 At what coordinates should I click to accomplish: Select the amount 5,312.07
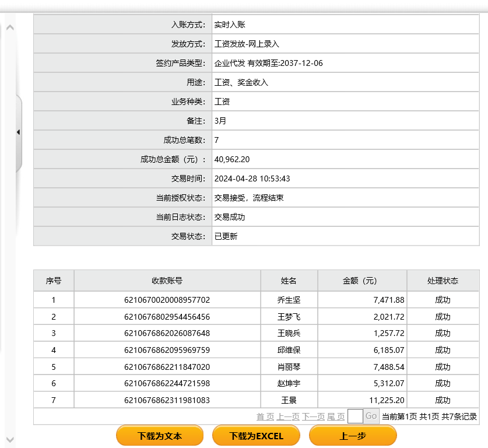pyautogui.click(x=389, y=384)
